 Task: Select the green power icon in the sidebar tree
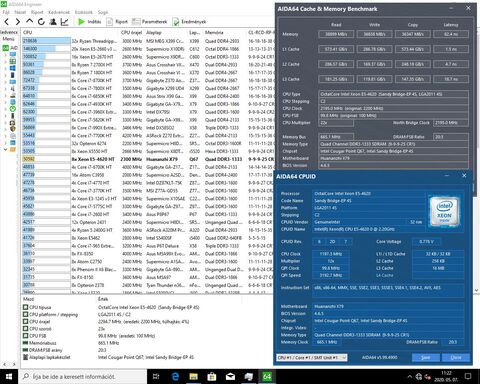(13, 109)
